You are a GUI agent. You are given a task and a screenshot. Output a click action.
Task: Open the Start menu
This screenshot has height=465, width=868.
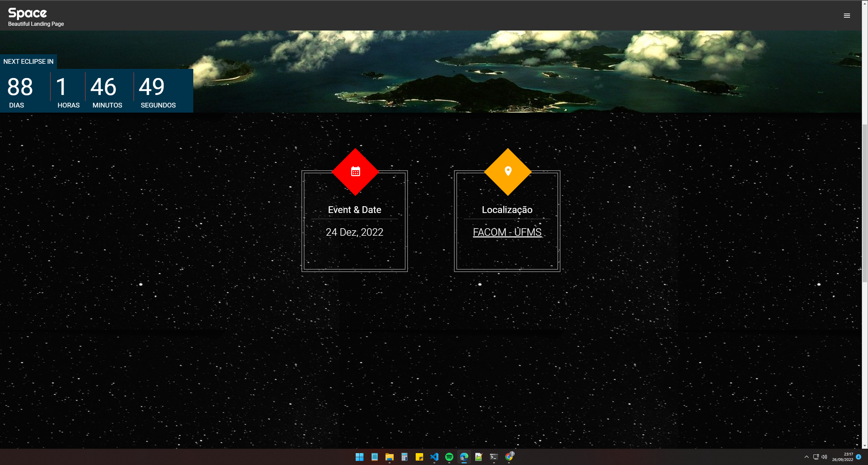pos(359,457)
